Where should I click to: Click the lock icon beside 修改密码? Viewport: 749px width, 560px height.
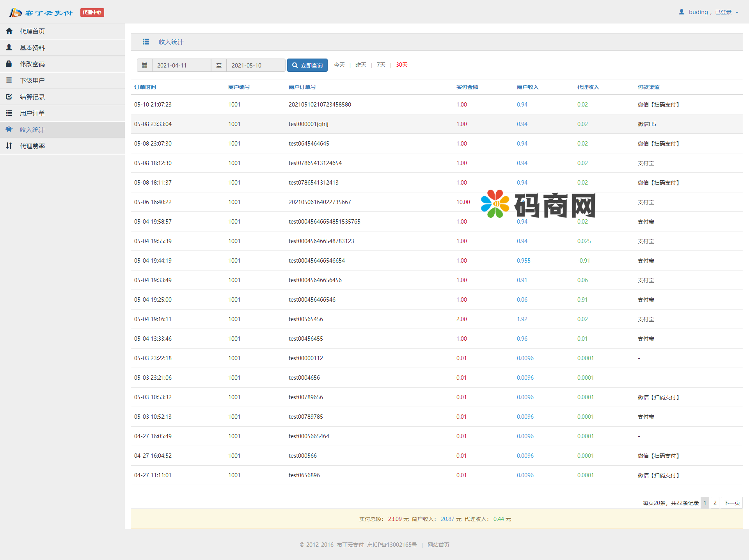click(9, 64)
